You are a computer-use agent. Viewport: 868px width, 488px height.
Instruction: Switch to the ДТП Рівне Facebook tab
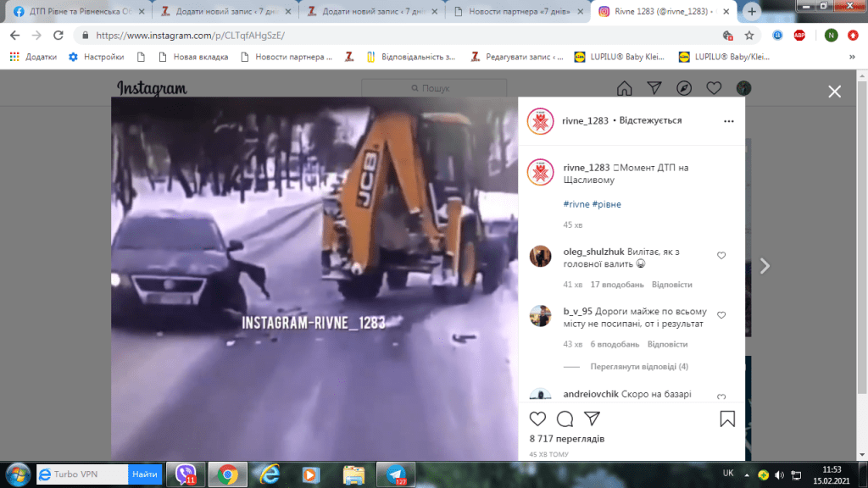[76, 11]
